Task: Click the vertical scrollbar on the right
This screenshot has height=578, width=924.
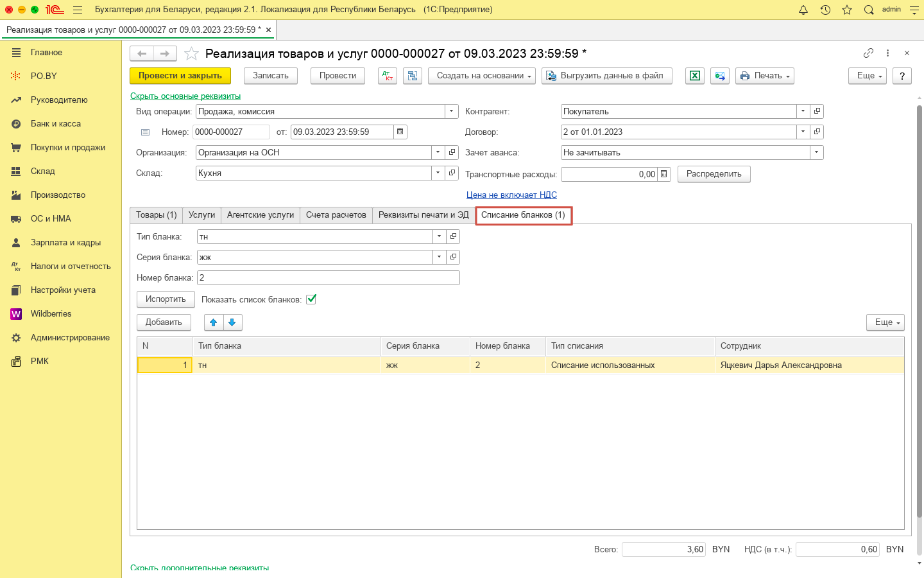Action: point(919,308)
